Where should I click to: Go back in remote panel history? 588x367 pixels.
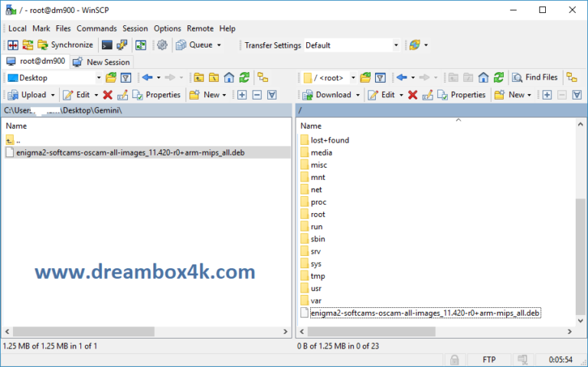click(x=402, y=77)
